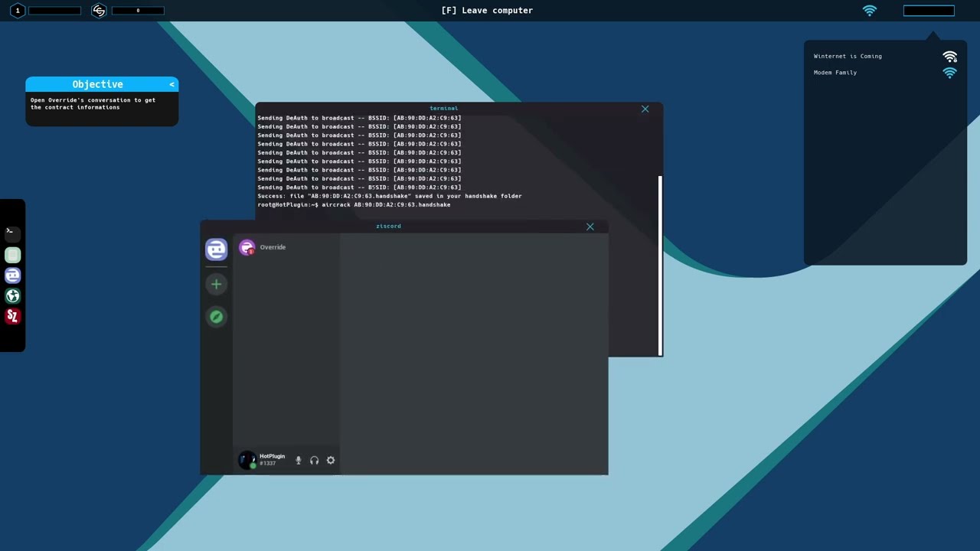
Task: Click the currency hexagon icon in top bar
Action: (x=99, y=11)
